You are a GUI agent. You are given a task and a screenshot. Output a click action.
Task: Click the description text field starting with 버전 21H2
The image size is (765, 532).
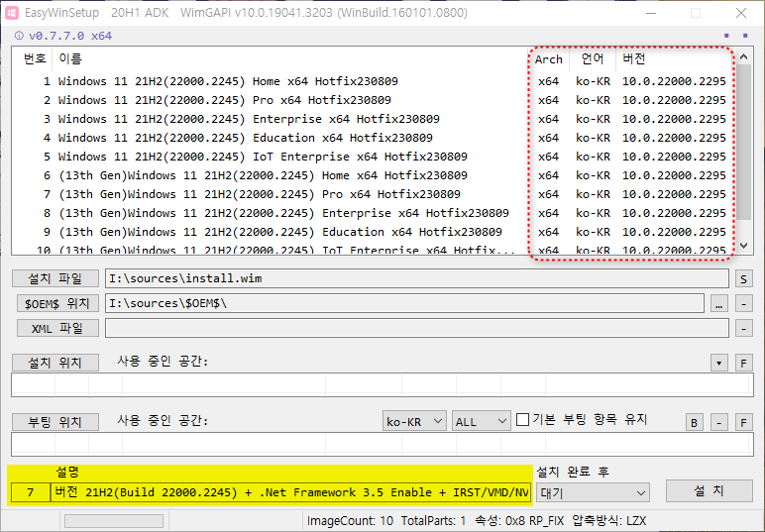pos(291,492)
